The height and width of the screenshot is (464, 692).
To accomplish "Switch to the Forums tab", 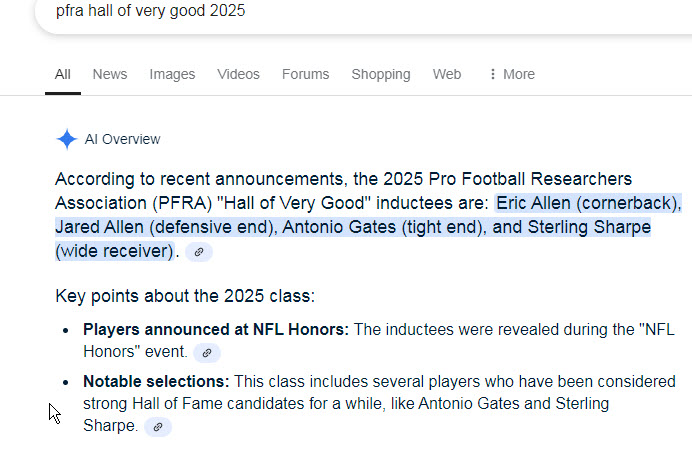I will point(305,74).
